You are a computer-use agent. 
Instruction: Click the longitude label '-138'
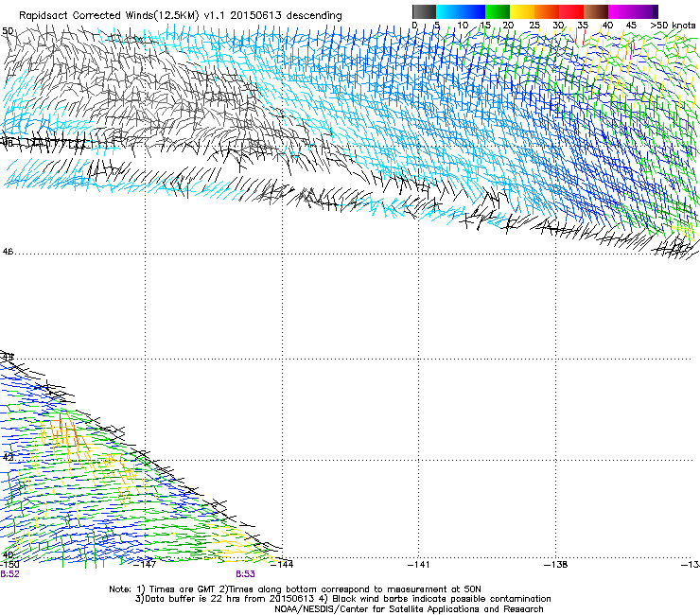[556, 565]
